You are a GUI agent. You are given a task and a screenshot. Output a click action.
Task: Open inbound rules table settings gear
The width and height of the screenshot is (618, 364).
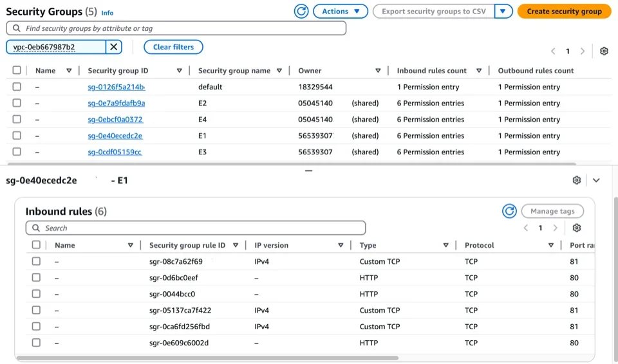coord(576,228)
